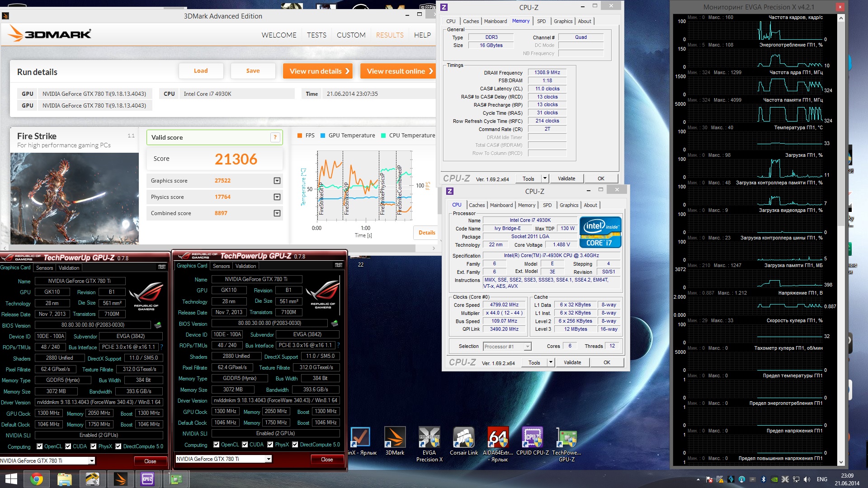Toggle PhysX checkbox in right GPU-Z
The width and height of the screenshot is (868, 488).
click(x=270, y=445)
